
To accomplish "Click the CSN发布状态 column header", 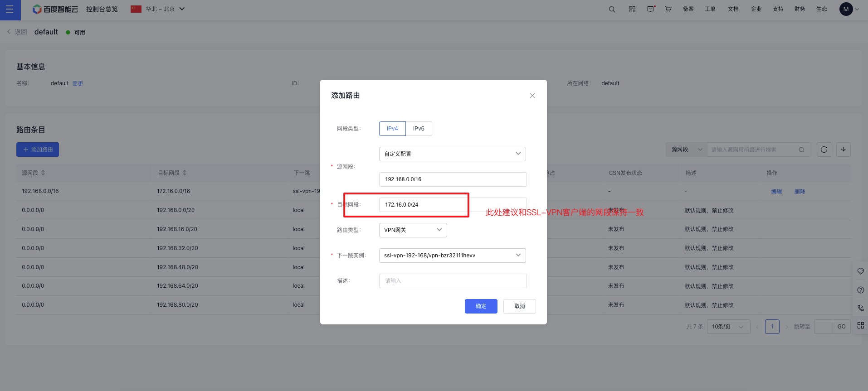I will pos(625,173).
